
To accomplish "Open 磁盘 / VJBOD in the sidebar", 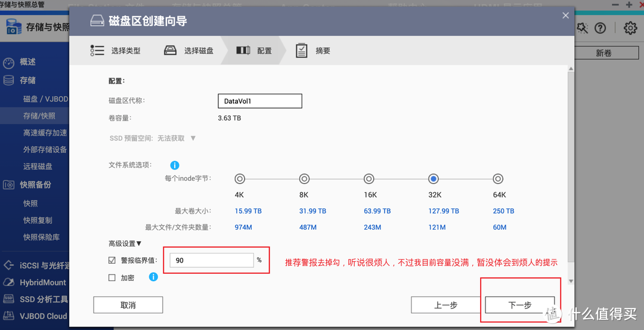I will [45, 98].
